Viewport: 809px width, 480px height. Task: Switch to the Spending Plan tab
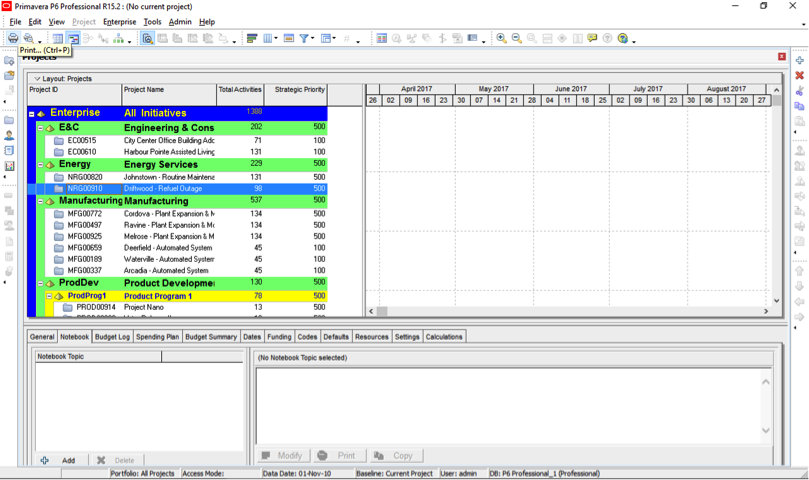(157, 337)
